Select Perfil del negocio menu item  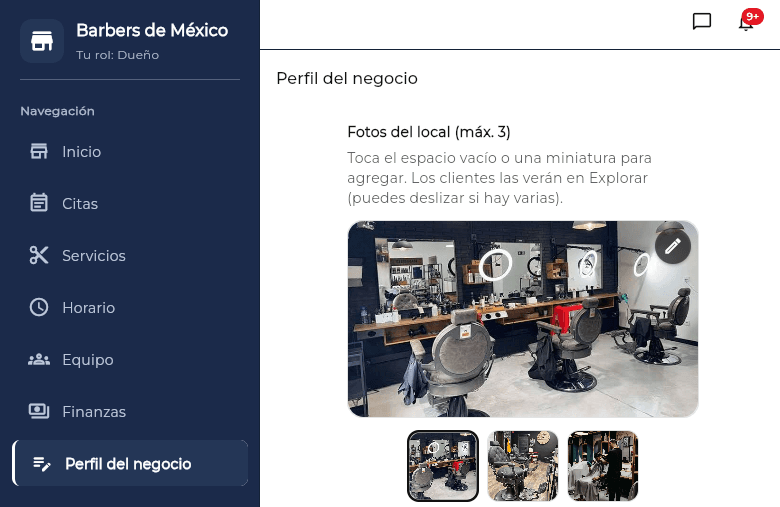pyautogui.click(x=130, y=463)
